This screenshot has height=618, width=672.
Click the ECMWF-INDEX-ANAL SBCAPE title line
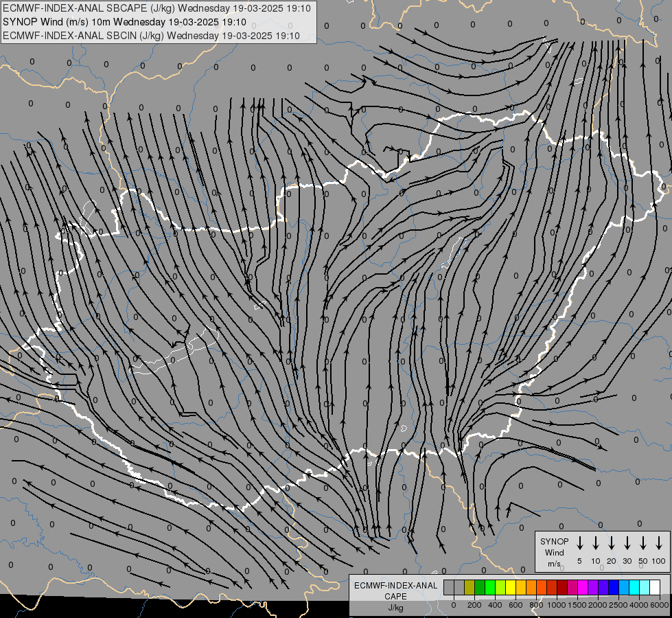click(157, 8)
